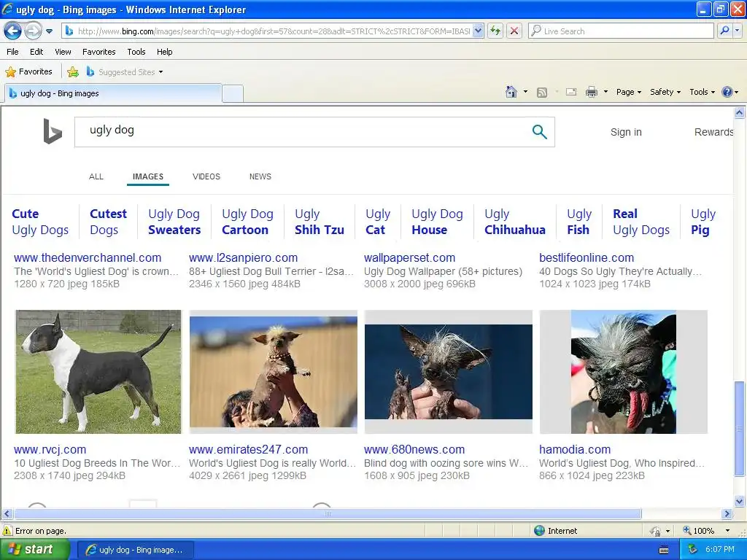Expand the Home button dropdown arrow
Screen dimensions: 747x560
tap(525, 92)
